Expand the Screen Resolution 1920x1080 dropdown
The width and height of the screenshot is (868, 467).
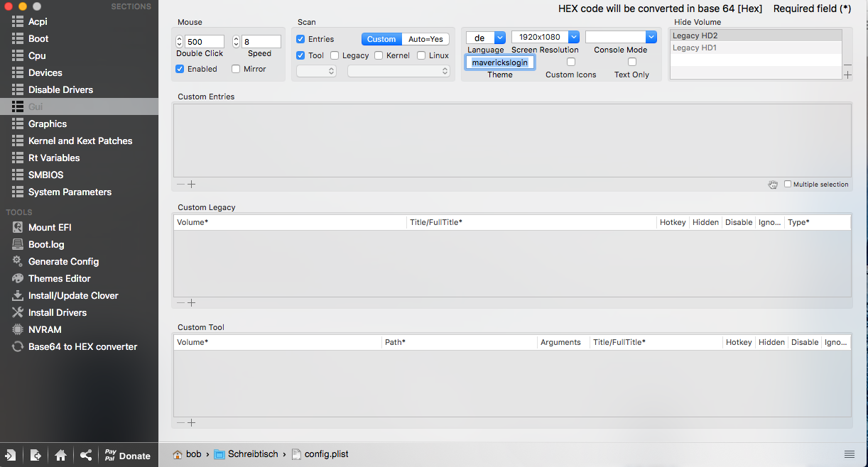pyautogui.click(x=545, y=37)
